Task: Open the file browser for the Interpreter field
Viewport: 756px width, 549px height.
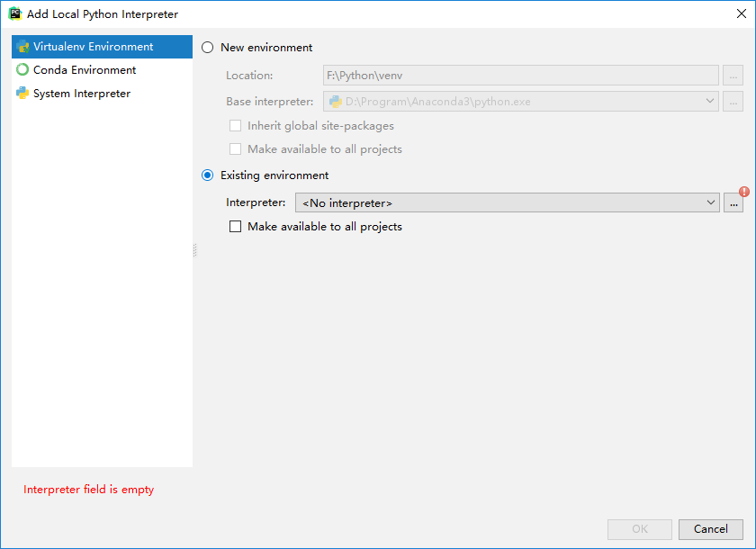Action: [x=733, y=203]
